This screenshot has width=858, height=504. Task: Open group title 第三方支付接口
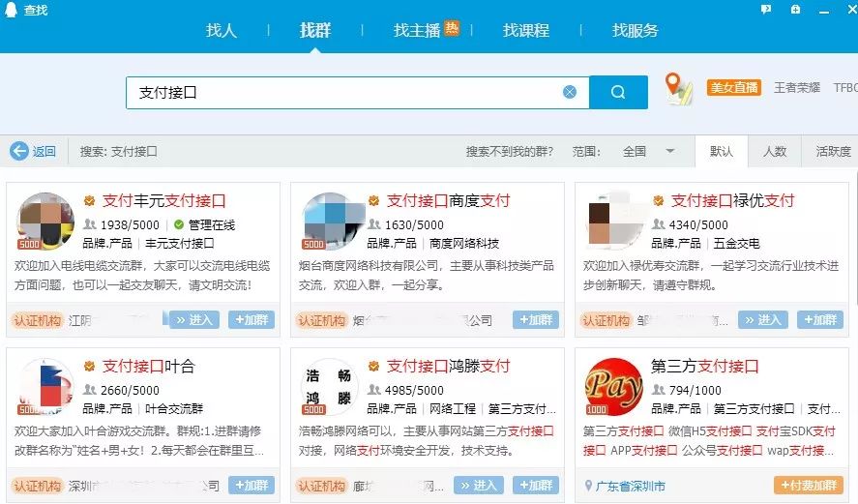[x=705, y=366]
